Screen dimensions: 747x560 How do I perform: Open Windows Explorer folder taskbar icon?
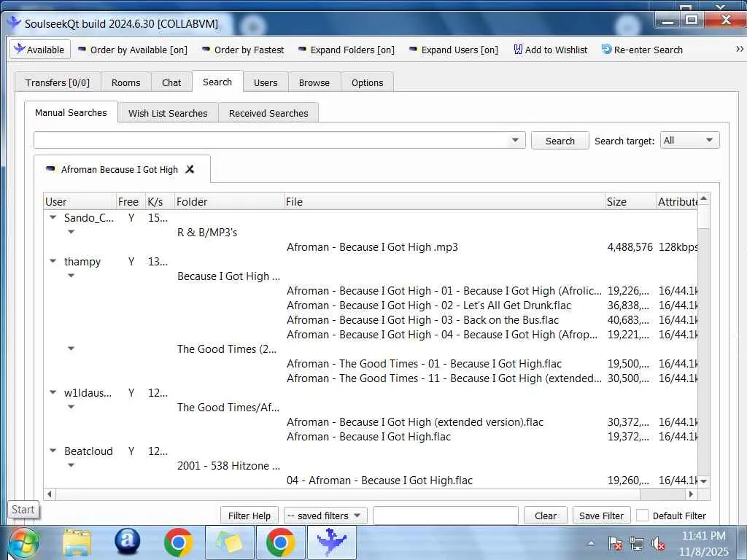point(77,542)
